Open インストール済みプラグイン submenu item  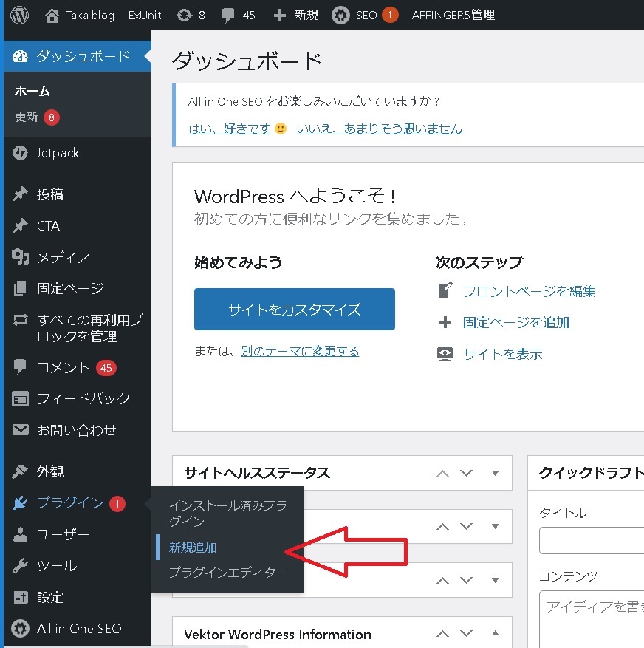coord(228,513)
